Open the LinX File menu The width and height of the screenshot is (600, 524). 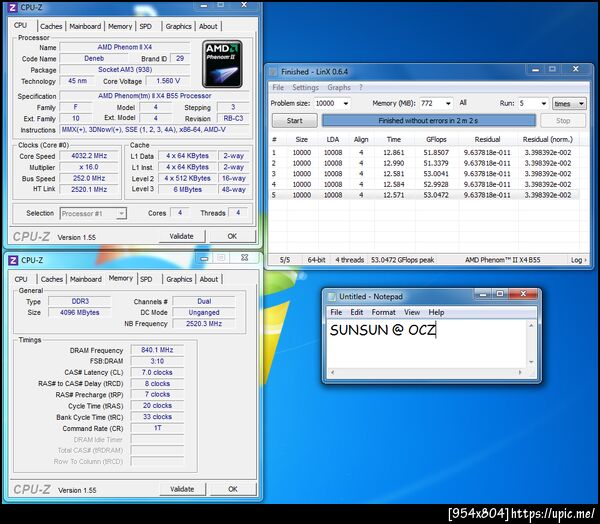point(278,87)
